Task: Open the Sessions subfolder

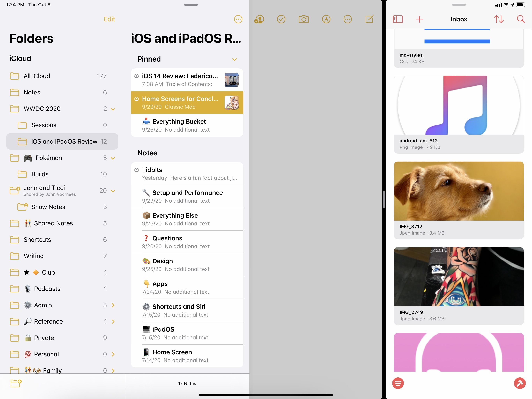Action: pos(62,125)
